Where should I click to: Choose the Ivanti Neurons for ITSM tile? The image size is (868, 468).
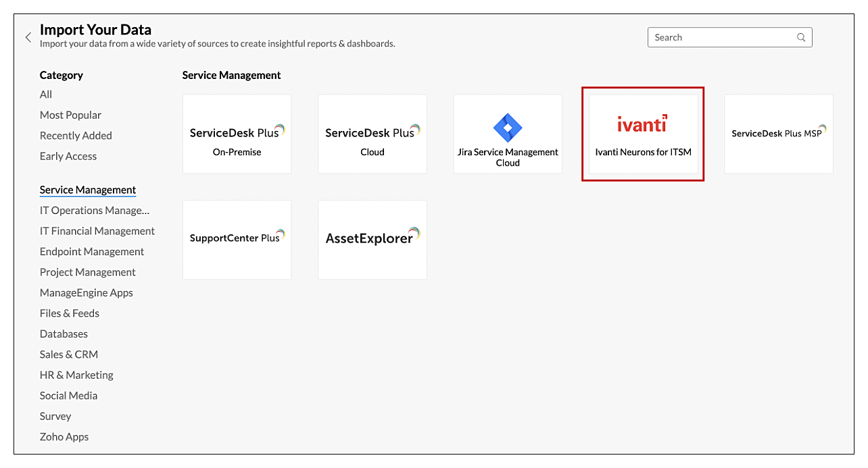[643, 134]
